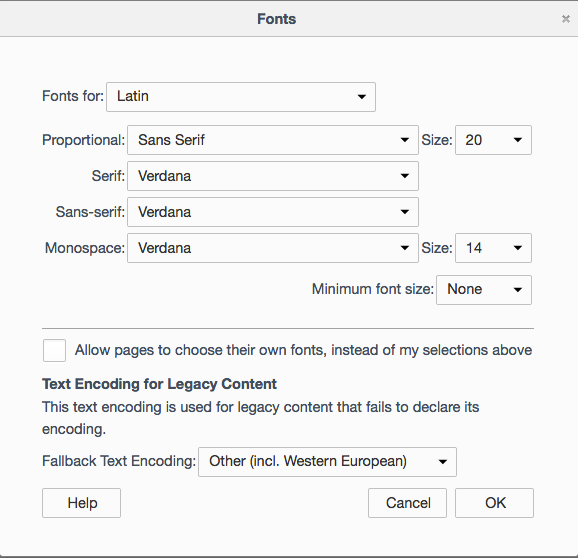The height and width of the screenshot is (558, 578).
Task: Click the Monospace: label
Action: click(x=85, y=248)
